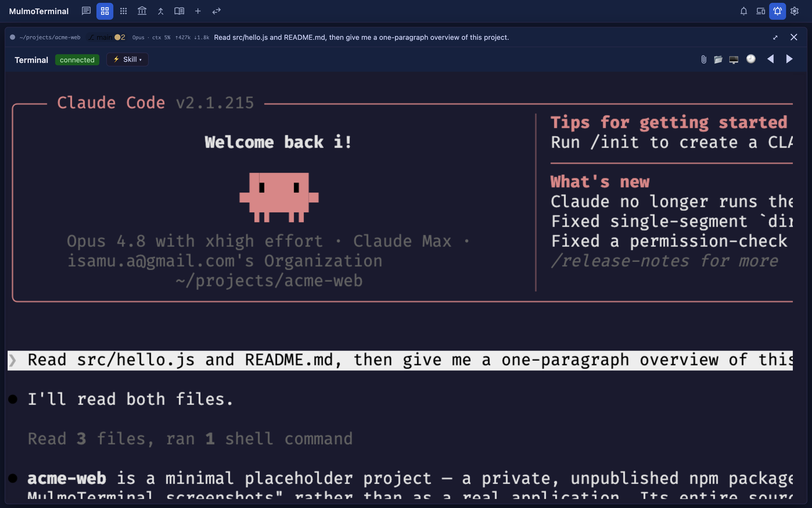The image size is (812, 508).
Task: Go to previous with left triangle
Action: (771, 59)
